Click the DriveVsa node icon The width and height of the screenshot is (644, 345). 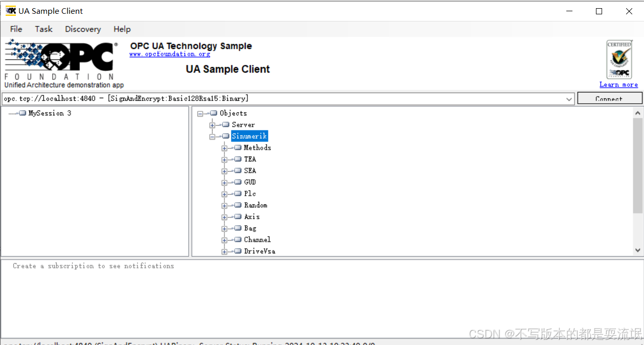pos(238,251)
